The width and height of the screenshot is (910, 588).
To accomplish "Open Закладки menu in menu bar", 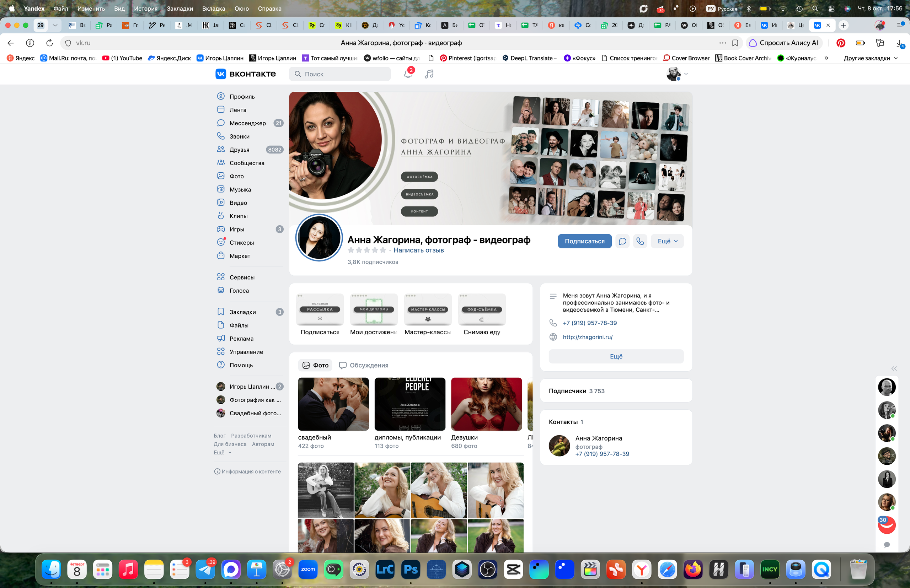I will point(180,9).
